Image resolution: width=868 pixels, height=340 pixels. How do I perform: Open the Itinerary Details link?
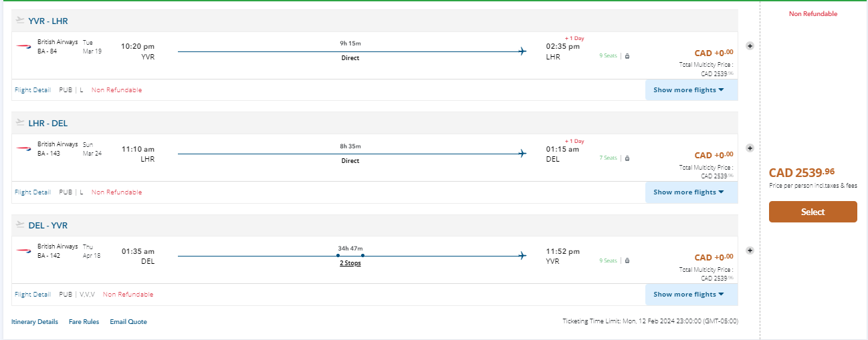(x=35, y=322)
